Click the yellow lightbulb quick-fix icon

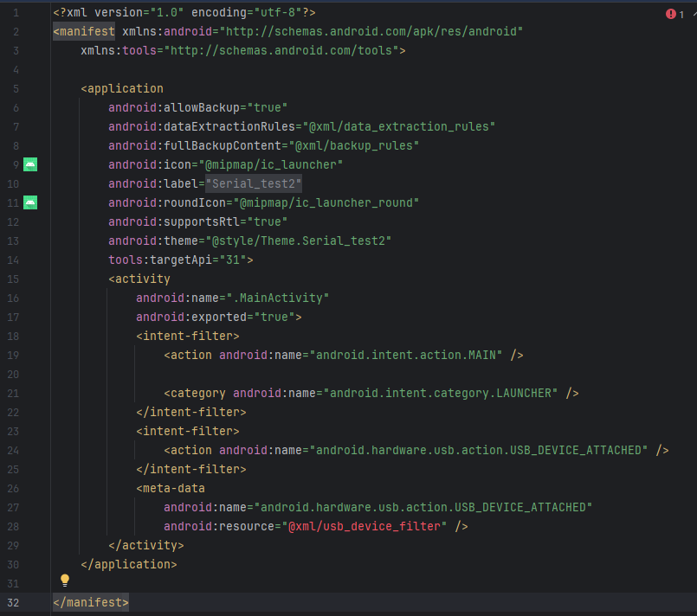coord(65,580)
